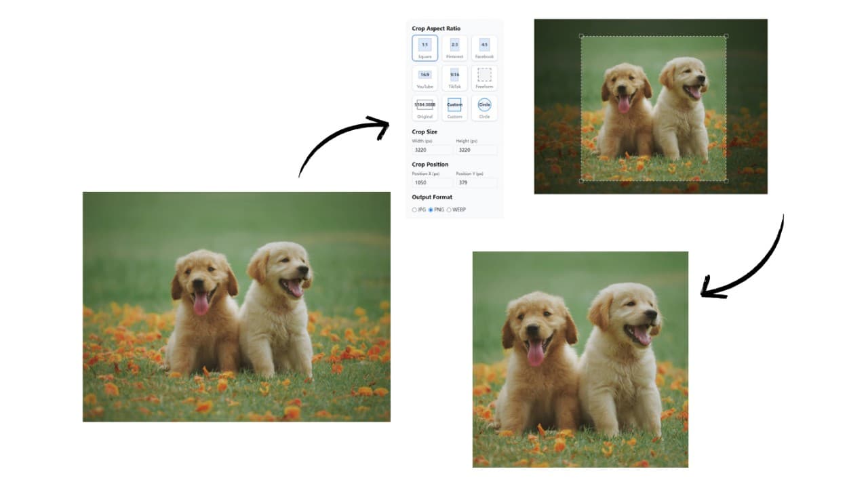Choose WEBP as output format
The height and width of the screenshot is (488, 868).
click(x=450, y=209)
